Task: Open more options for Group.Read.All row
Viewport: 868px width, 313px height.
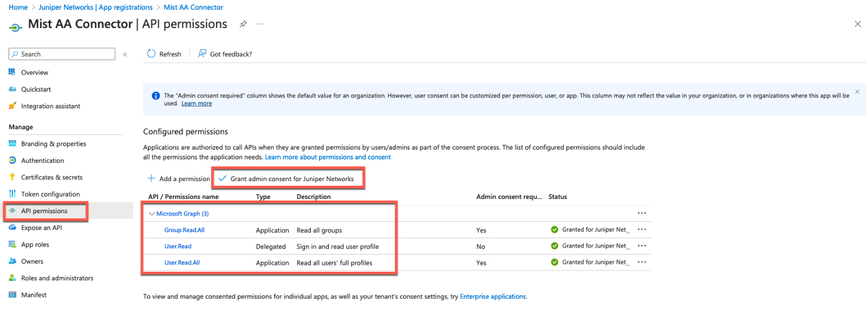Action: (x=642, y=230)
